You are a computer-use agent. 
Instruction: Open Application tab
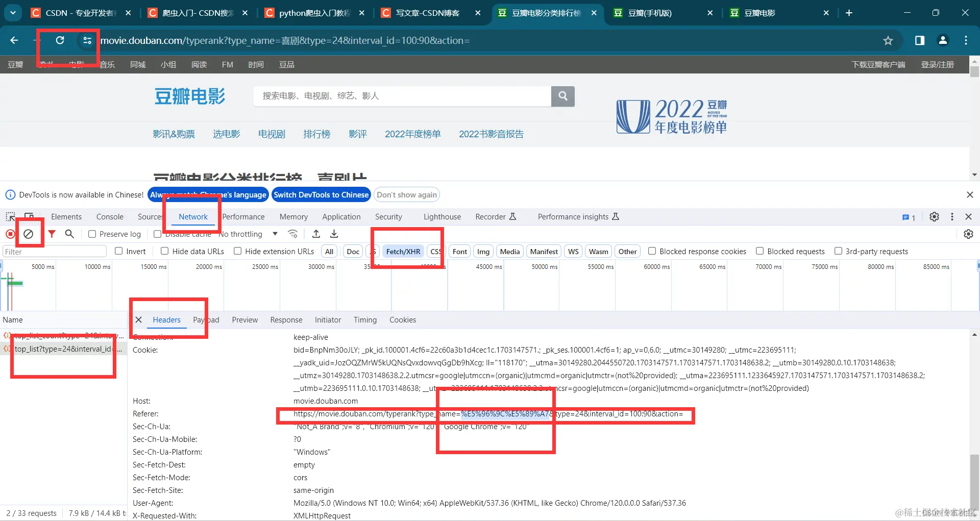(x=341, y=216)
